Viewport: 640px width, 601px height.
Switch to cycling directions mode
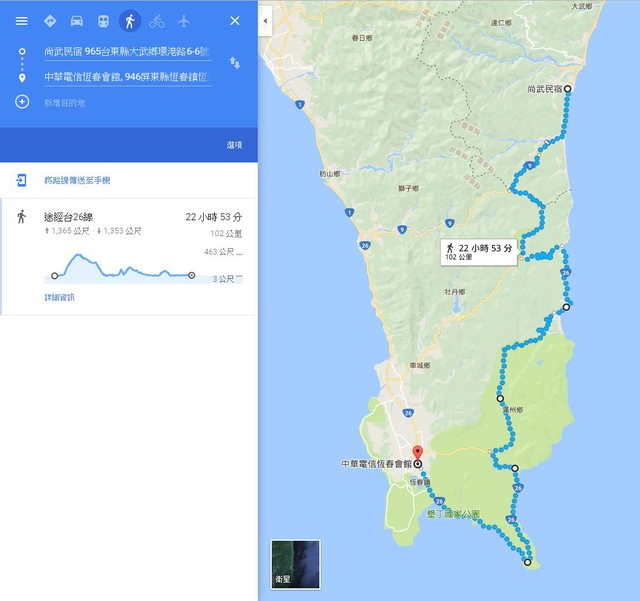(157, 21)
